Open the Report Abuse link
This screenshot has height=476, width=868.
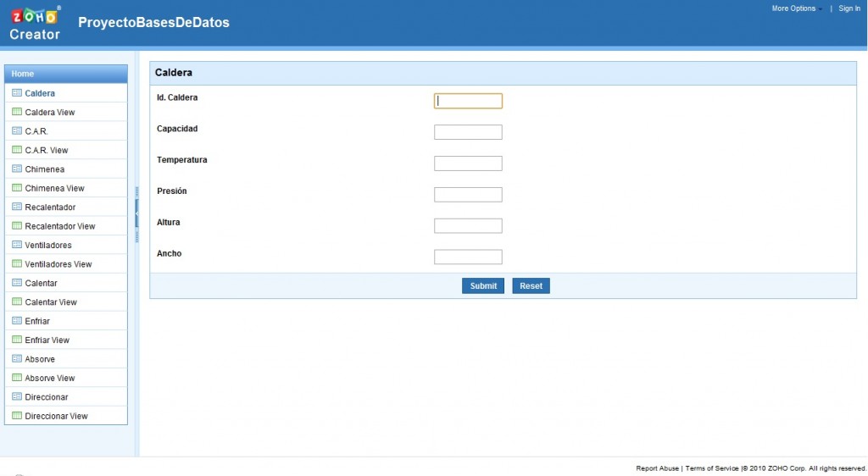pyautogui.click(x=657, y=468)
